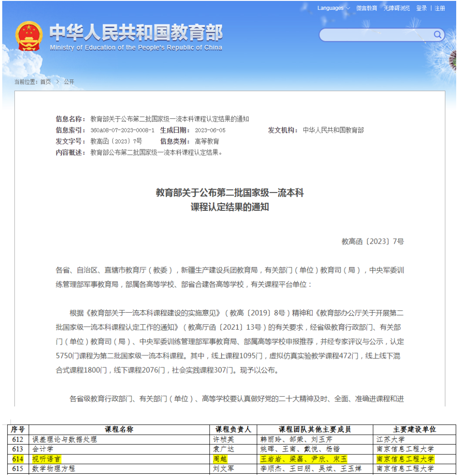Click the 主要建设单位 column header
Viewport: 458px width, 476px height.
click(414, 429)
